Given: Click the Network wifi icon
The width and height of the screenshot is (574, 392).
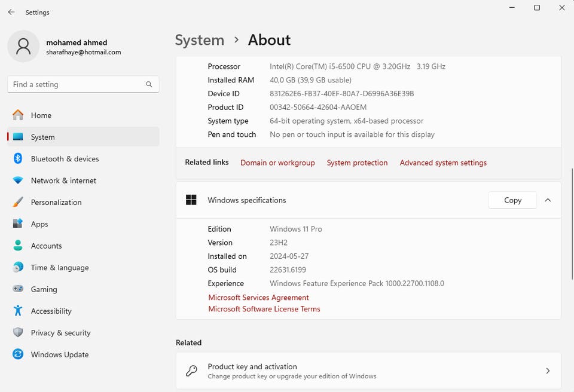Looking at the screenshot, I should tap(17, 180).
